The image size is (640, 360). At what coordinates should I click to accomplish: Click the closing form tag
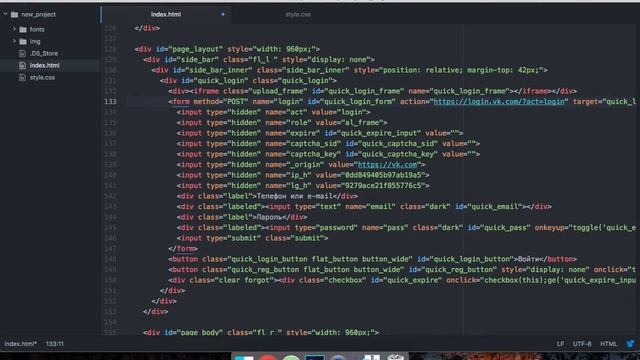pyautogui.click(x=183, y=249)
